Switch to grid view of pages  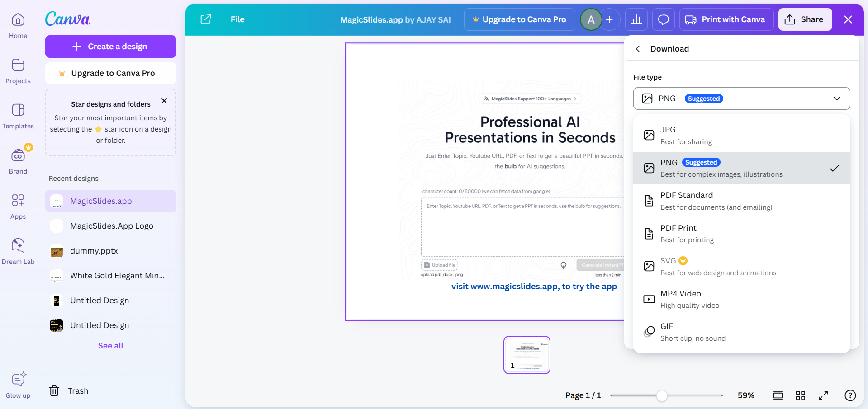coord(801,395)
